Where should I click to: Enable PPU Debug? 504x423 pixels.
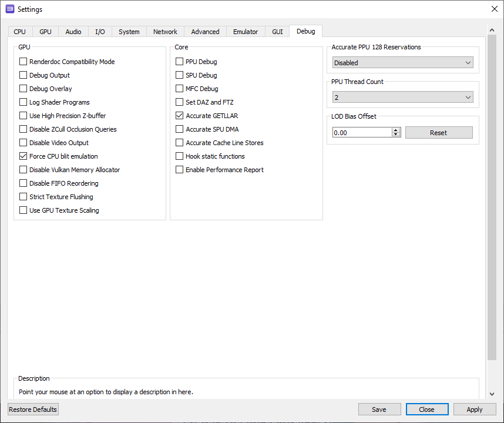pyautogui.click(x=179, y=61)
